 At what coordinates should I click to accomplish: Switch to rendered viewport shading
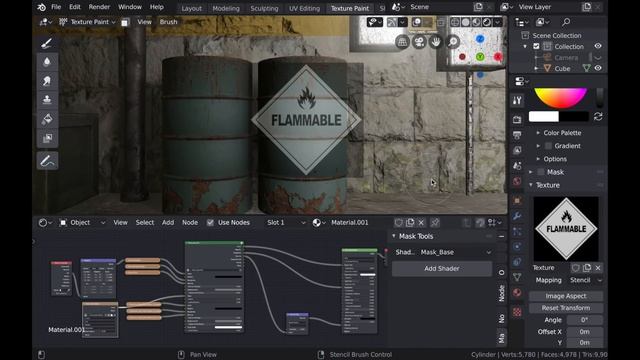pyautogui.click(x=487, y=22)
